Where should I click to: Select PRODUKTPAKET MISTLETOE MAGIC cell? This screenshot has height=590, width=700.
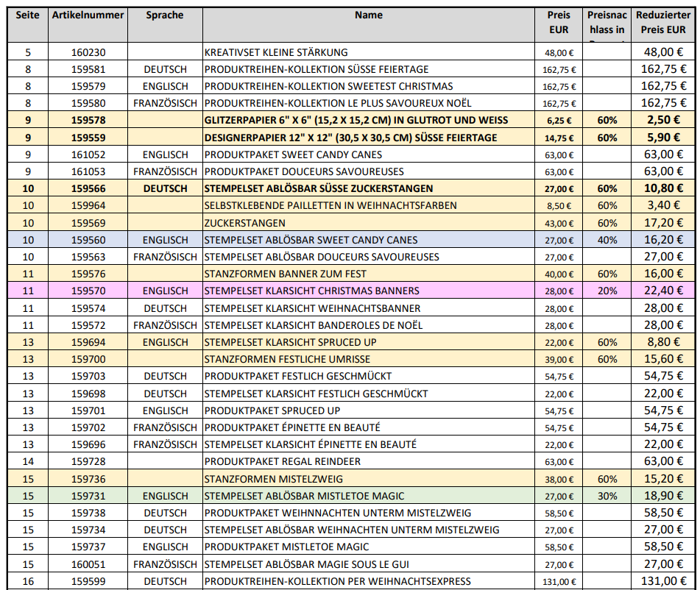click(369, 547)
